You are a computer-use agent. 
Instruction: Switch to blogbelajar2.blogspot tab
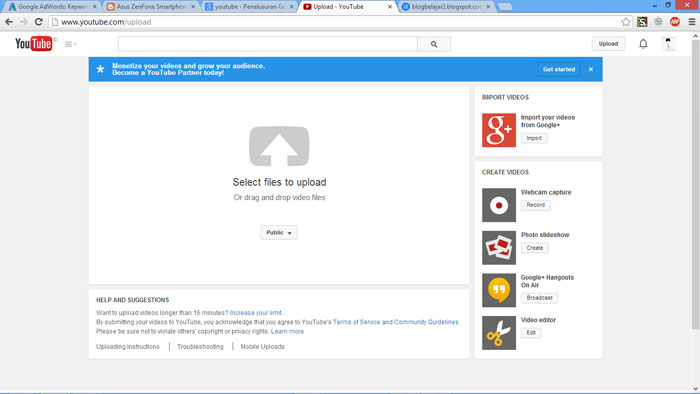[445, 7]
